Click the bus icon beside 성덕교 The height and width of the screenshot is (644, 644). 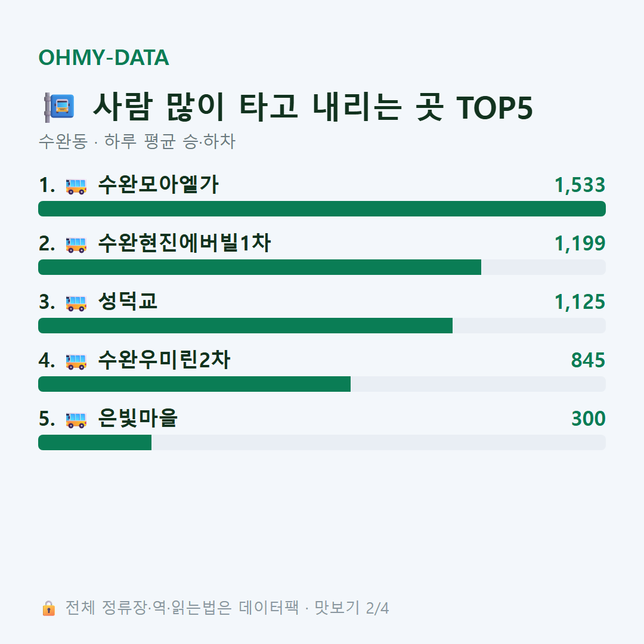76,303
